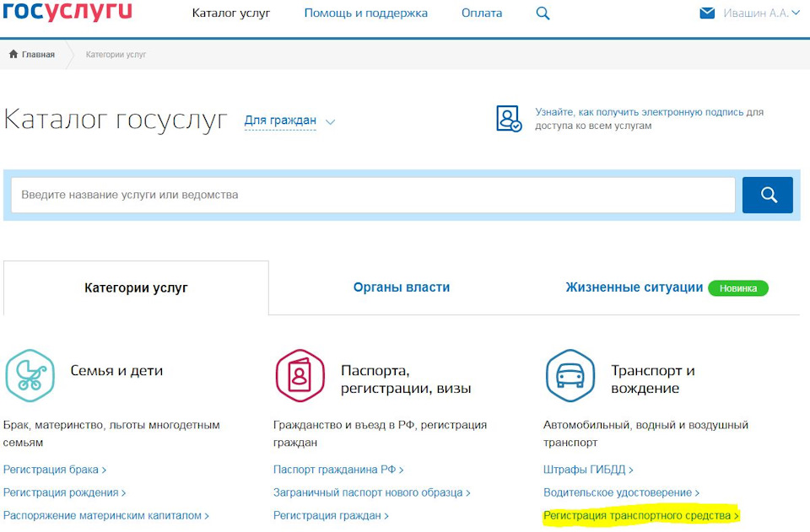Screen dimensions: 810x532
Task: Expand the Ивашин А.А. user menu
Action: pyautogui.click(x=761, y=13)
